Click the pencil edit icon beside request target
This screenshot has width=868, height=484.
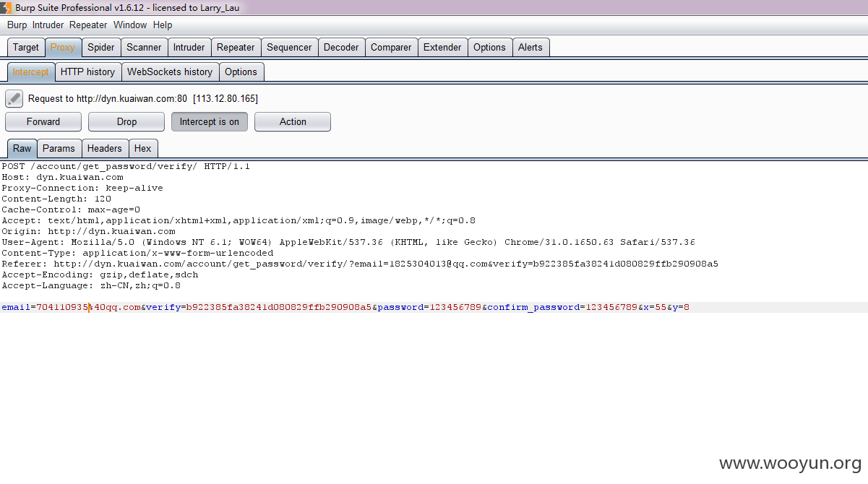click(14, 98)
